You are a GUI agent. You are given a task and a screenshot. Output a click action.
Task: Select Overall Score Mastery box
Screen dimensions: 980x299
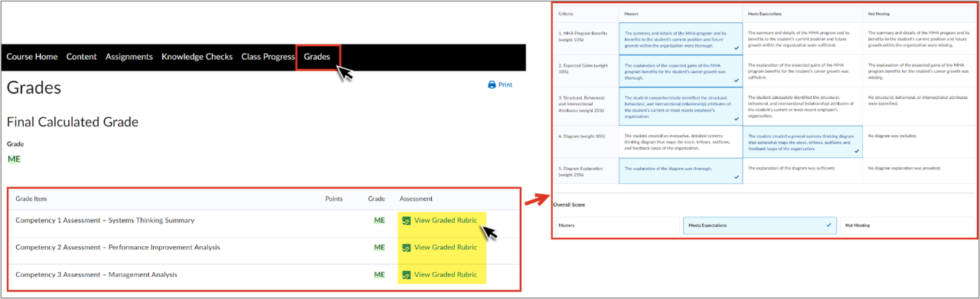(x=616, y=225)
